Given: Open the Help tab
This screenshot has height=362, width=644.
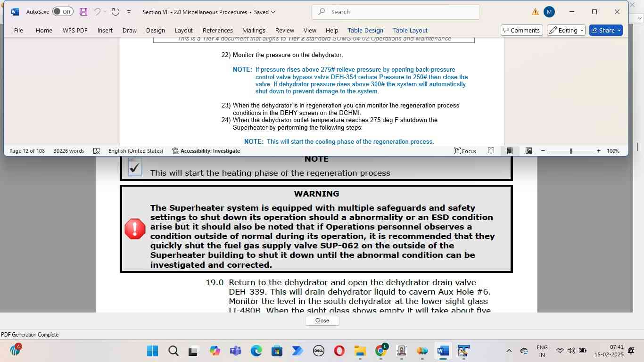Looking at the screenshot, I should click(x=332, y=30).
